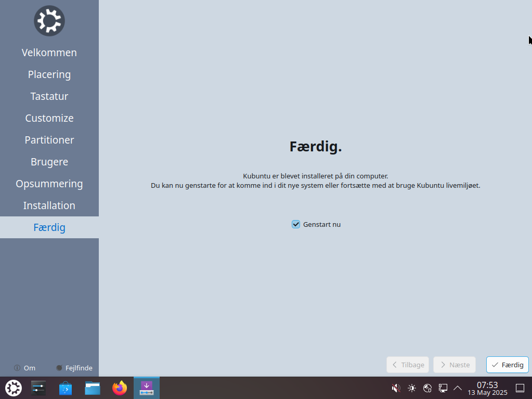The height and width of the screenshot is (399, 532).
Task: Open the brightness tray icon
Action: click(x=411, y=388)
